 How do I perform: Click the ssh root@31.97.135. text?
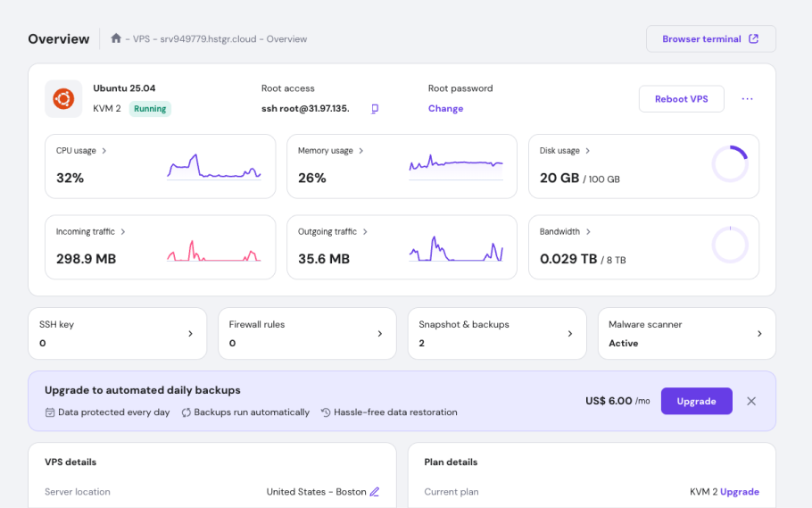pos(305,108)
